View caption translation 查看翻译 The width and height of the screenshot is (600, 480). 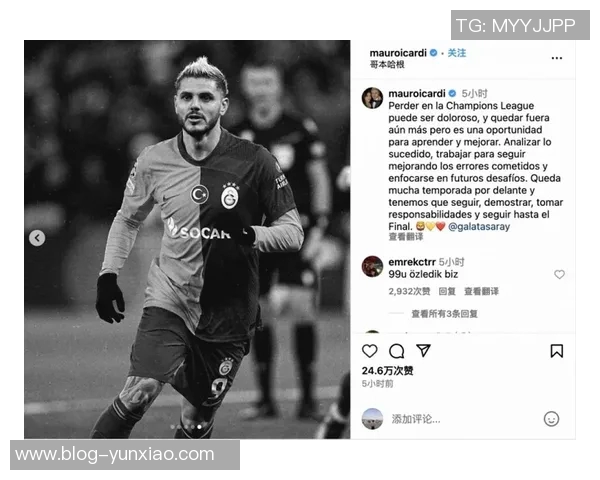click(406, 237)
